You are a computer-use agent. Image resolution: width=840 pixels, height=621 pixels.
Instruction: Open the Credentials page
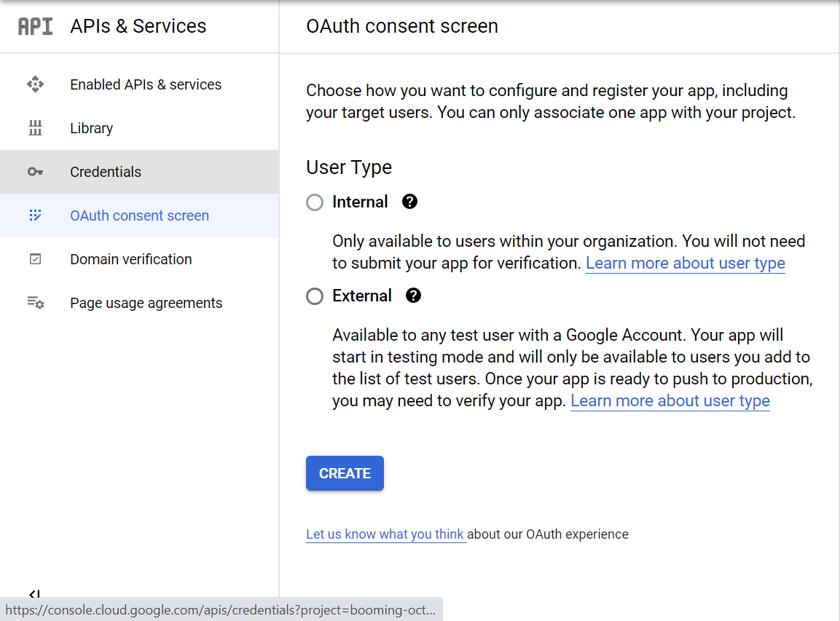click(105, 172)
